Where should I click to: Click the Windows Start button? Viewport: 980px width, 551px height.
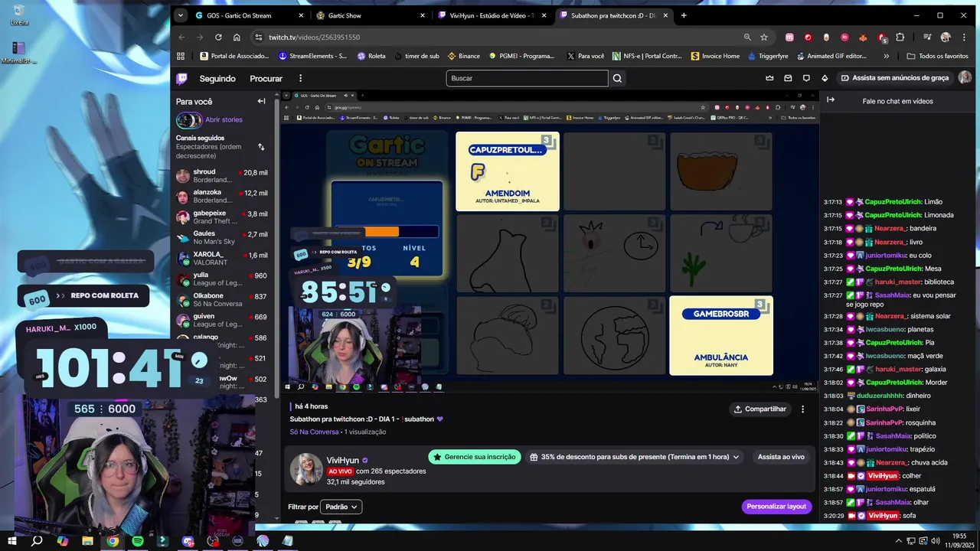point(14,541)
